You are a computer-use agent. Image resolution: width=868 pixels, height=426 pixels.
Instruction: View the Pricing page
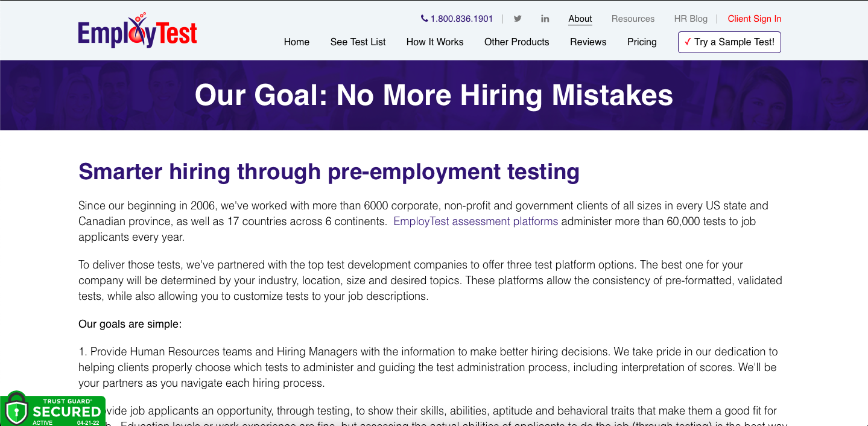coord(641,42)
